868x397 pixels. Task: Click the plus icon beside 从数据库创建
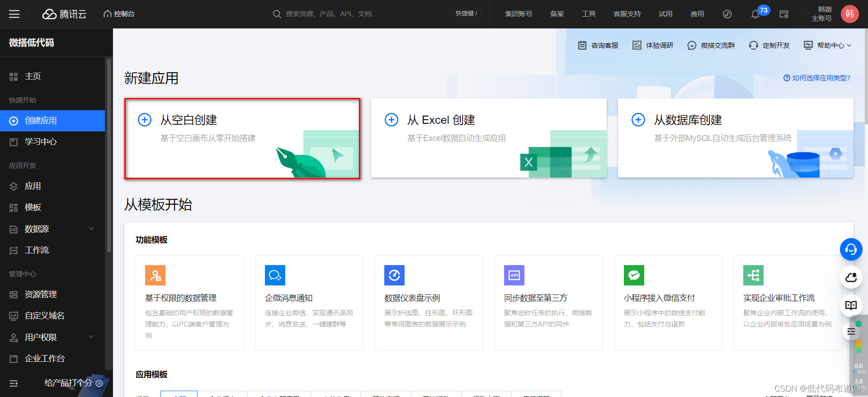(x=638, y=120)
